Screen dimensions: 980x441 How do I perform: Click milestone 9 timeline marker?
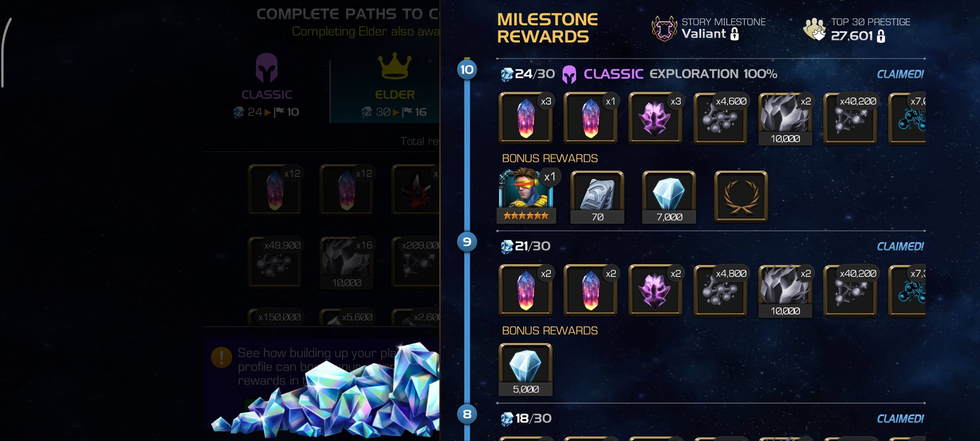(467, 242)
